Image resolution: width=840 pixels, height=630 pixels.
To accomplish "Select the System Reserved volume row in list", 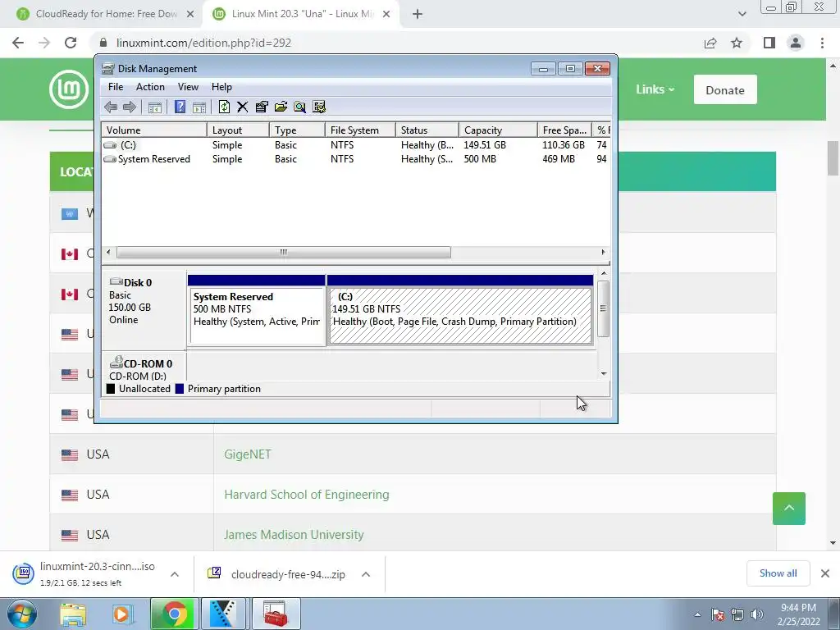I will [x=355, y=159].
